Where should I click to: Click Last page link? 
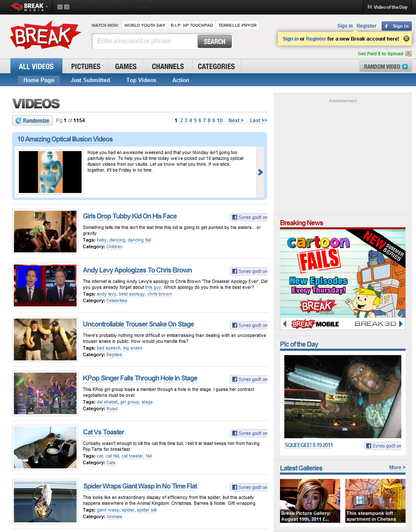click(x=259, y=121)
